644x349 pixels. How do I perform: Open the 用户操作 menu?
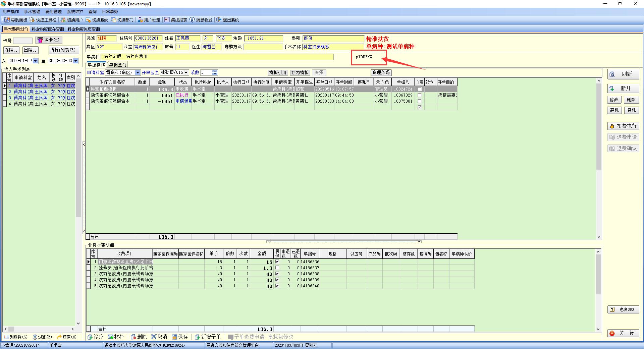coord(11,12)
